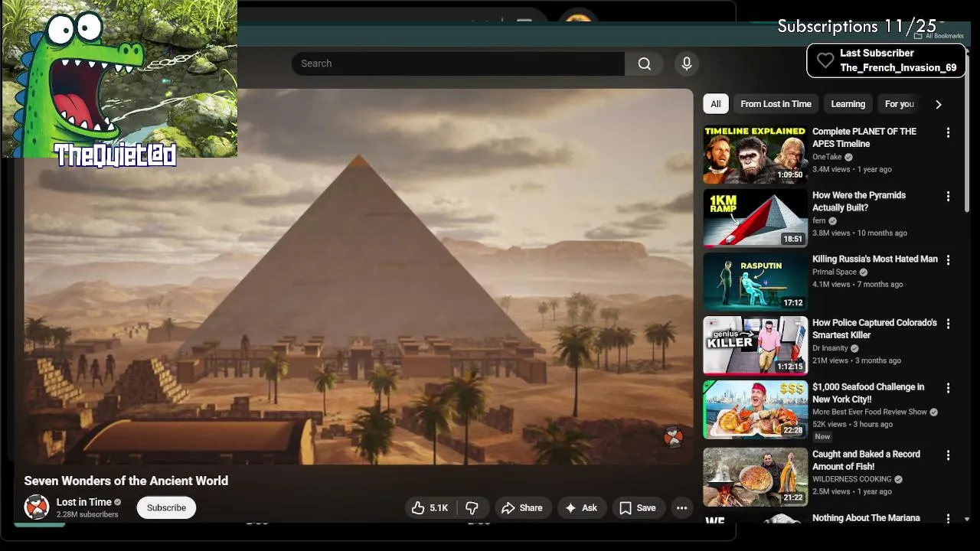Click title Complete PLANET OF THE APES Timeline
The width and height of the screenshot is (980, 551).
click(x=864, y=138)
